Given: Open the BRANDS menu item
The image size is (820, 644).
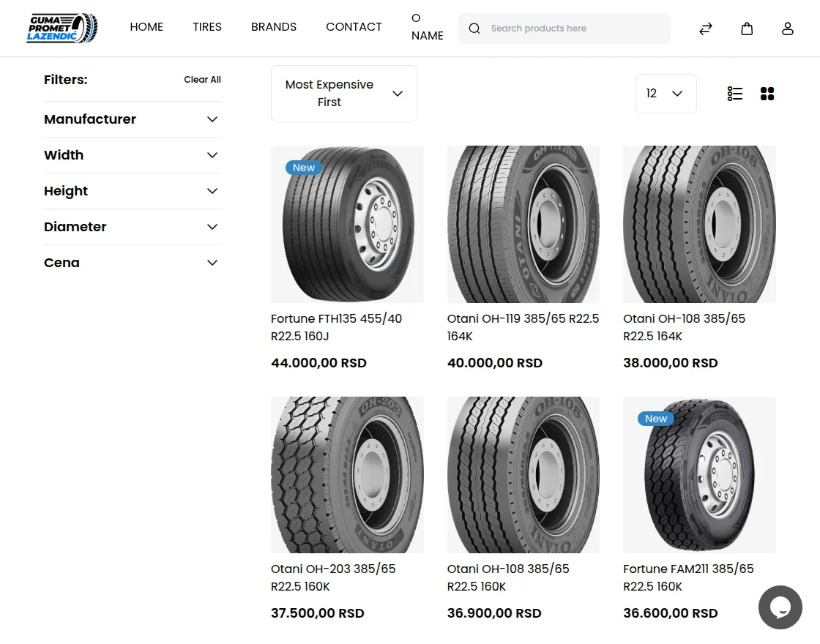Looking at the screenshot, I should coord(274,27).
